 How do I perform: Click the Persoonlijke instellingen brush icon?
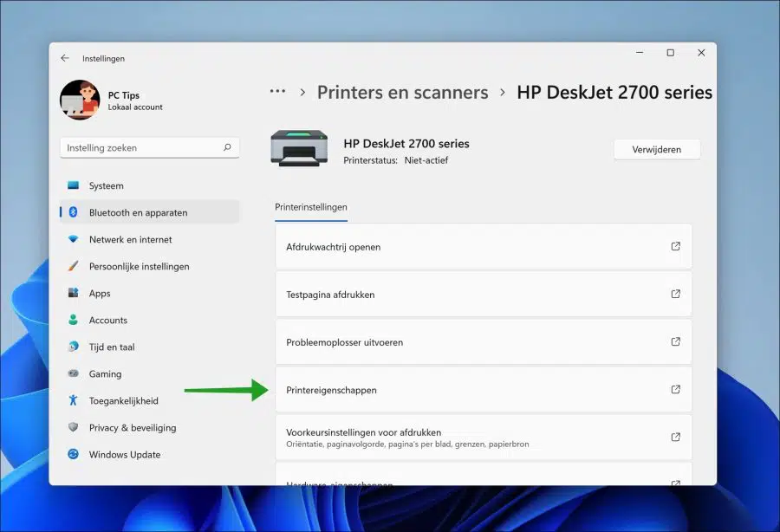pos(73,266)
